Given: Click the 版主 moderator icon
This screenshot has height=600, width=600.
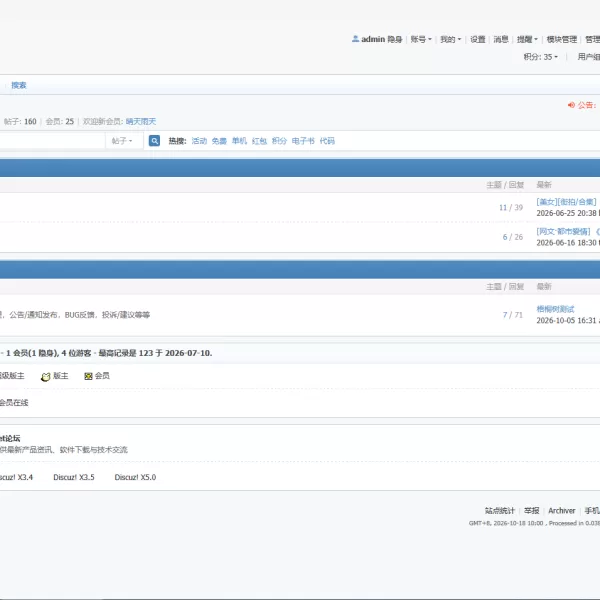Looking at the screenshot, I should pyautogui.click(x=46, y=377).
